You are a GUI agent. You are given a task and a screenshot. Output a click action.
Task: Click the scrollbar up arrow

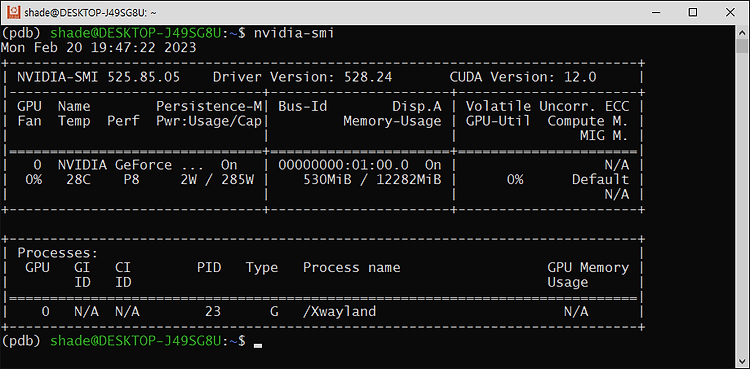point(741,32)
